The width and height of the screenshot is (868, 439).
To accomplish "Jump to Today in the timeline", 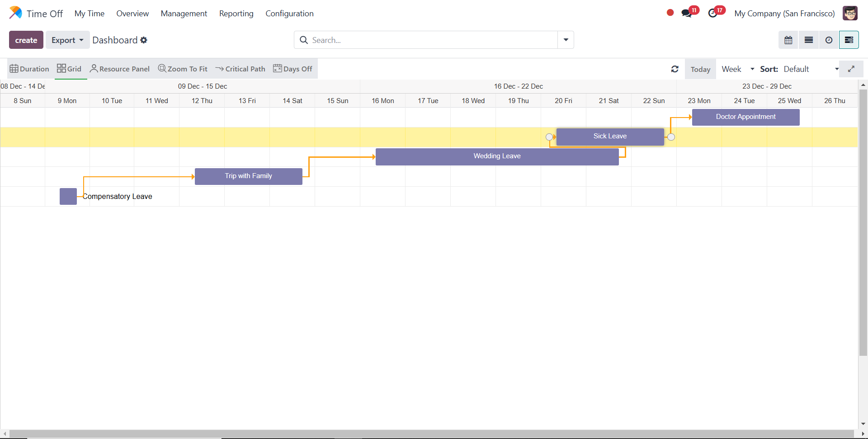I will click(x=700, y=69).
